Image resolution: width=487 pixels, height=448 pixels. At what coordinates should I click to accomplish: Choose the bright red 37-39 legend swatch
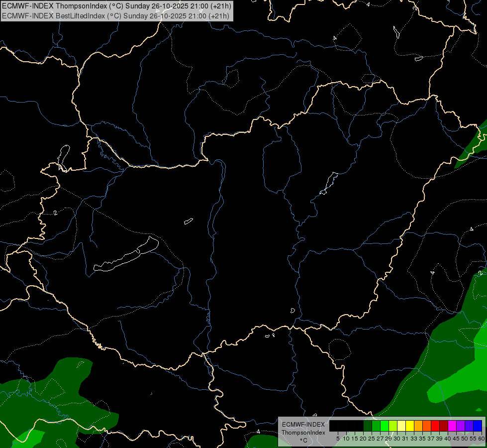tap(435, 426)
